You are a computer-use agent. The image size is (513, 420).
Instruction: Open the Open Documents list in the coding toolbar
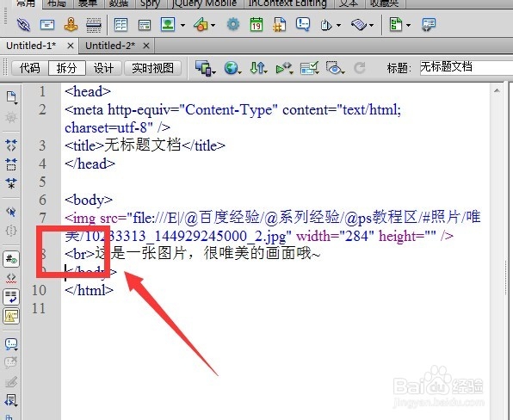click(11, 97)
